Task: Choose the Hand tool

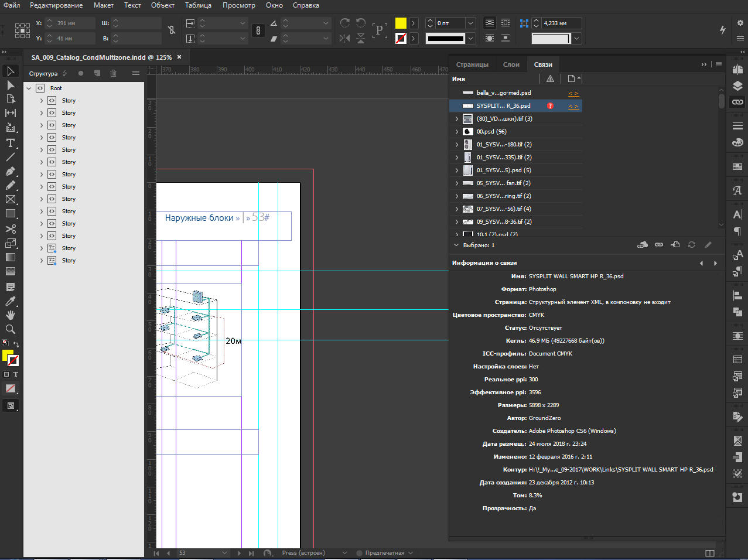Action: 11,315
